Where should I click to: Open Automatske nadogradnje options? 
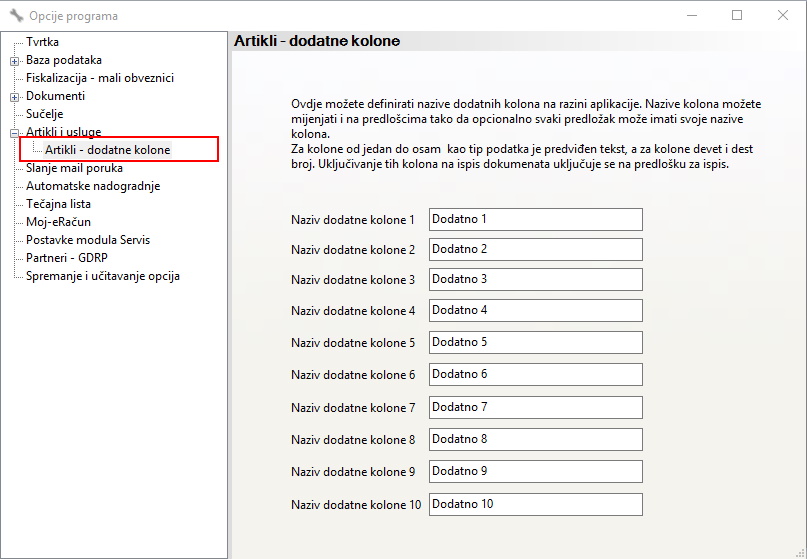[x=93, y=186]
